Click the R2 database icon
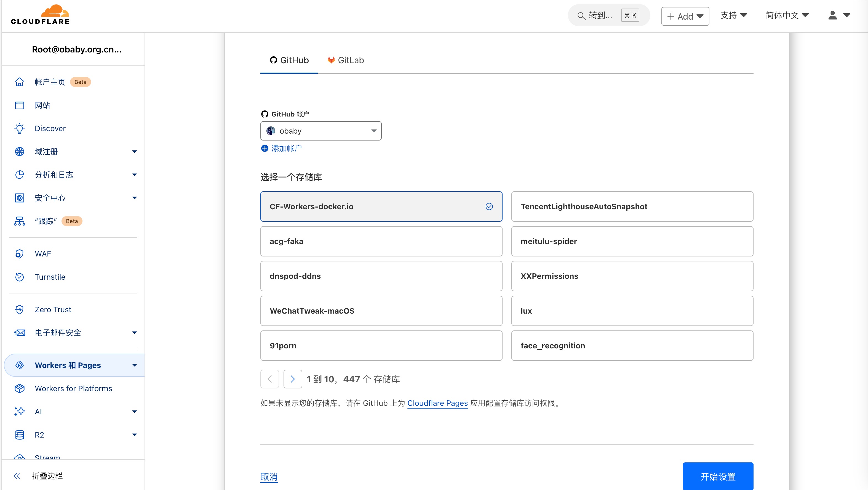 pyautogui.click(x=20, y=435)
